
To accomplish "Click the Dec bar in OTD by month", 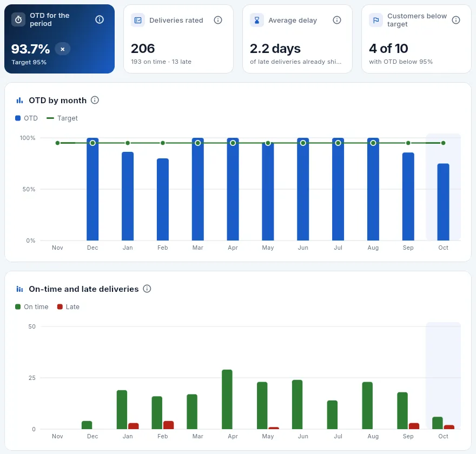I will tap(92, 189).
